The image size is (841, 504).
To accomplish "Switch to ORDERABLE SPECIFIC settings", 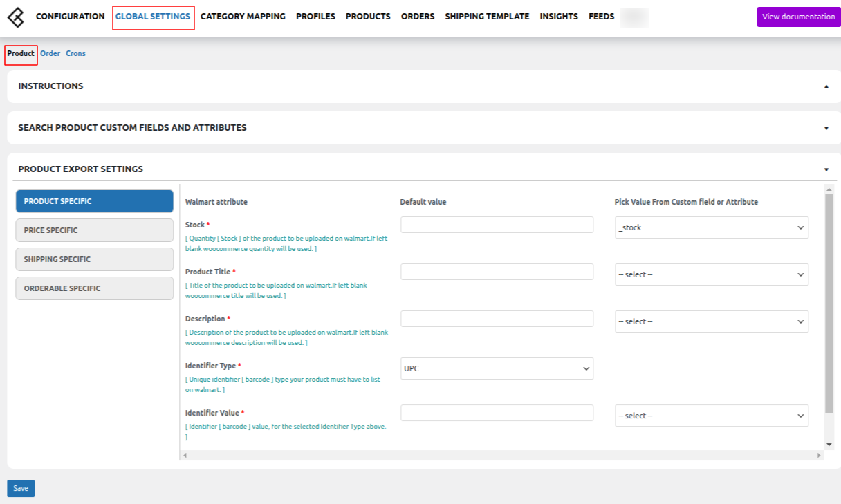I will pyautogui.click(x=94, y=288).
